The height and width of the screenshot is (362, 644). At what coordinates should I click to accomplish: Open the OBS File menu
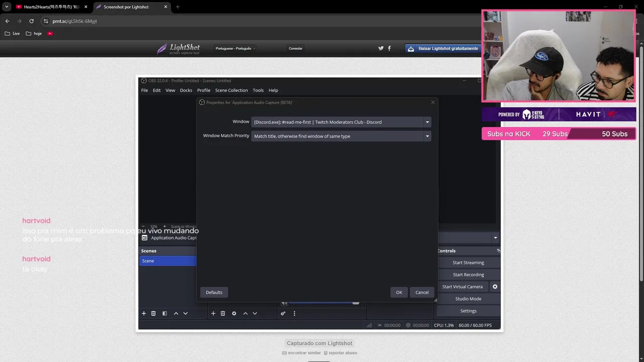[x=144, y=90]
